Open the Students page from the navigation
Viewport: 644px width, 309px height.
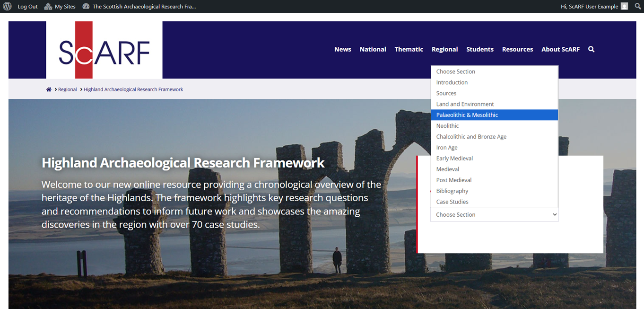click(479, 49)
